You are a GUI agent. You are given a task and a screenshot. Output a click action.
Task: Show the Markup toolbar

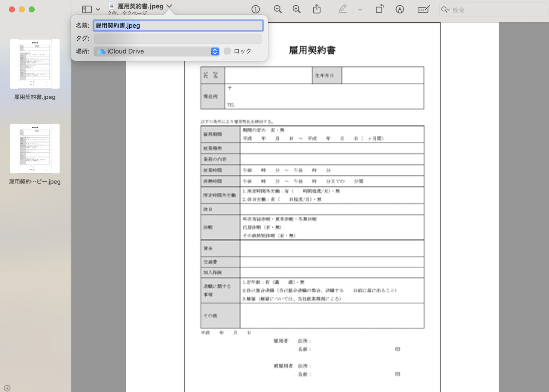tap(423, 9)
